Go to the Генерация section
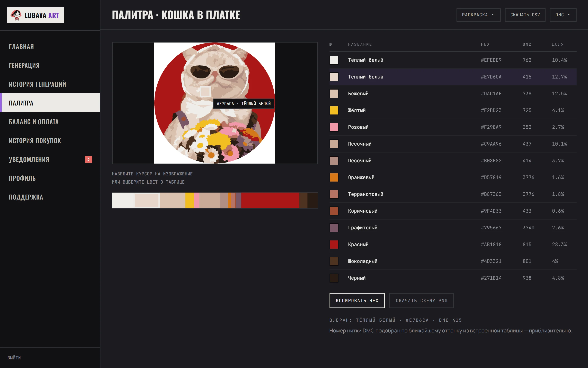 pyautogui.click(x=50, y=65)
